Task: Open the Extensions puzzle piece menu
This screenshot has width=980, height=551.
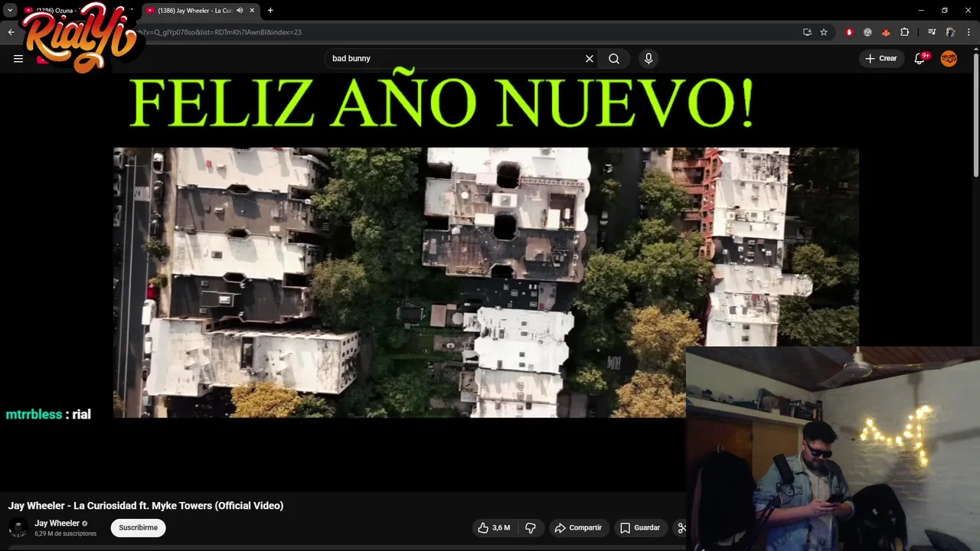Action: [x=905, y=32]
